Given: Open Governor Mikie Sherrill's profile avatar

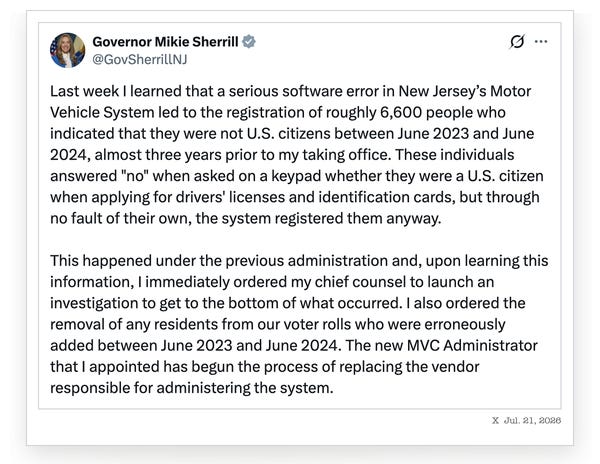Looking at the screenshot, I should [67, 50].
